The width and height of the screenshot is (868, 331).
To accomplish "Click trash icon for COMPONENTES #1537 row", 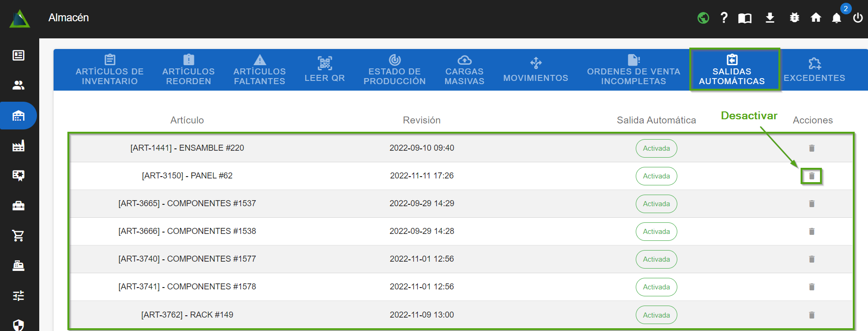I will [x=811, y=204].
